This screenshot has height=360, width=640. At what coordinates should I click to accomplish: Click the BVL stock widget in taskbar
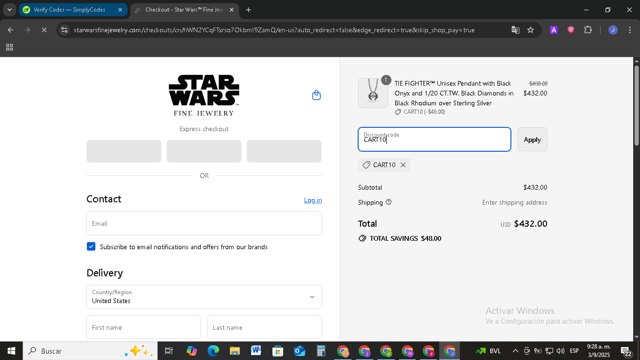coord(489,351)
